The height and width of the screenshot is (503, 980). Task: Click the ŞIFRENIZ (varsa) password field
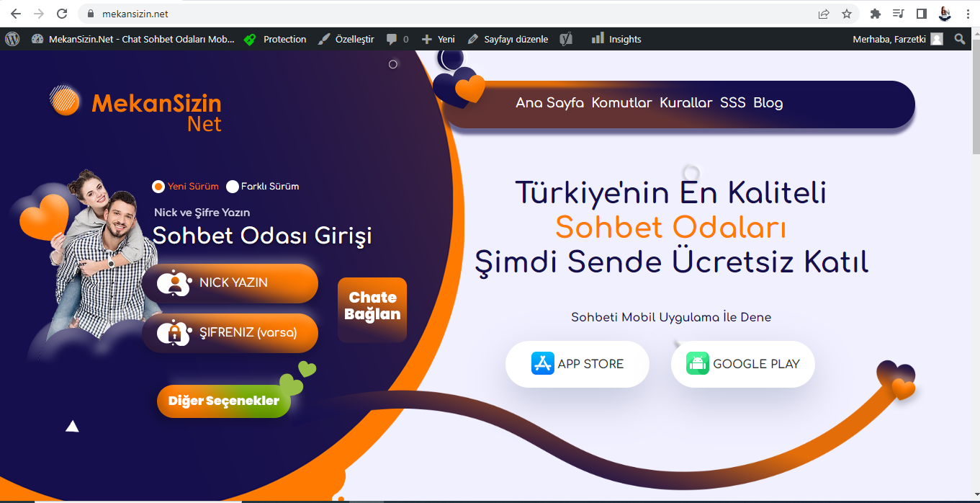[230, 333]
